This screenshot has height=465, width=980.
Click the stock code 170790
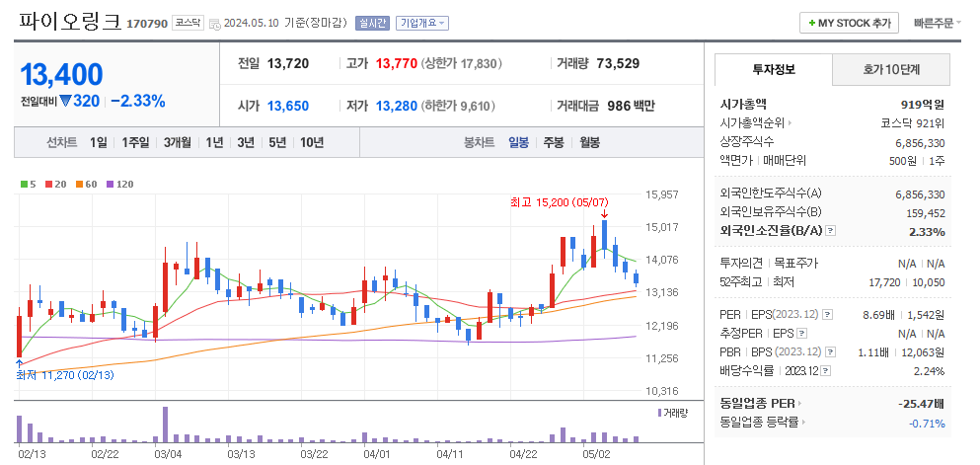coord(147,24)
